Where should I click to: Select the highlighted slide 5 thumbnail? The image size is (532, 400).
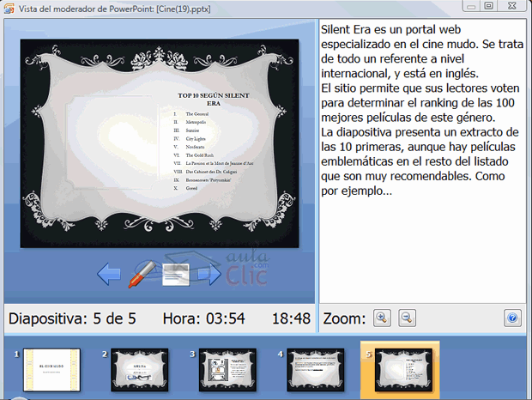[x=402, y=370]
